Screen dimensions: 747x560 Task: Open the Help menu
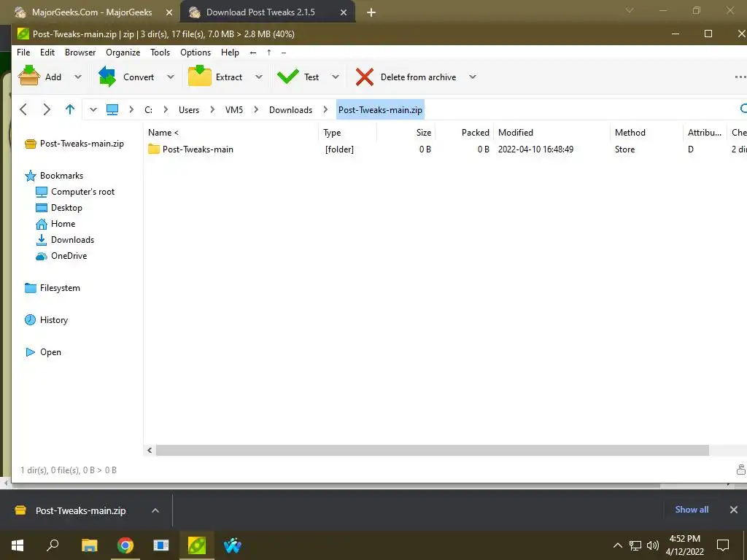230,52
